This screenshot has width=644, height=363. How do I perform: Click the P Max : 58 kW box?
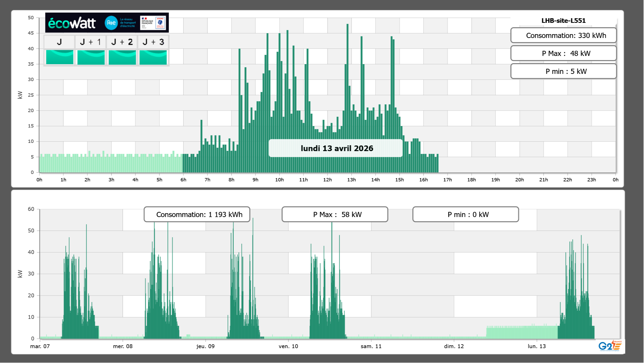335,214
